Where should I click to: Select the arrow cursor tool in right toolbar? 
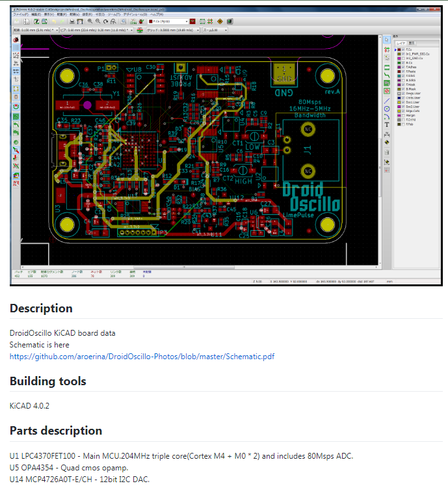[x=387, y=40]
